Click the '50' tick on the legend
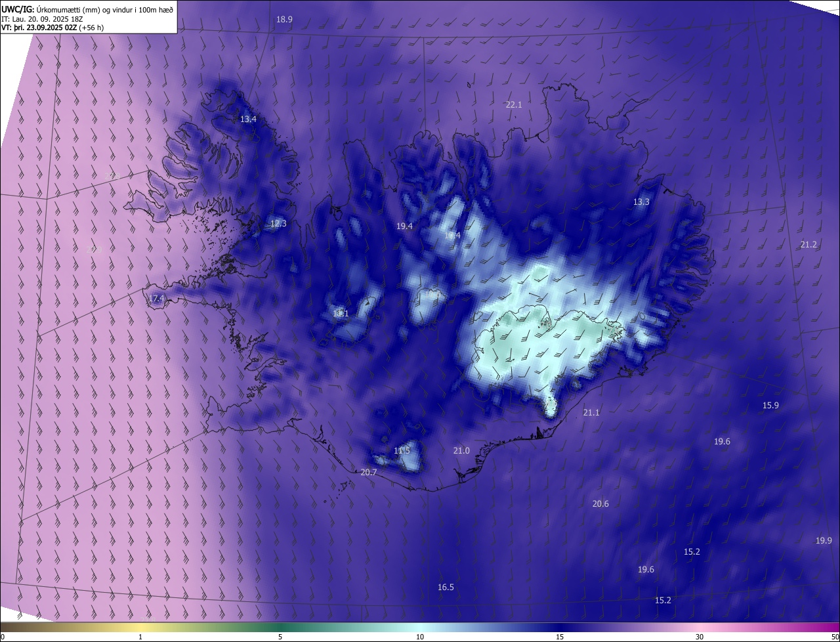Image resolution: width=840 pixels, height=642 pixels. point(835,637)
